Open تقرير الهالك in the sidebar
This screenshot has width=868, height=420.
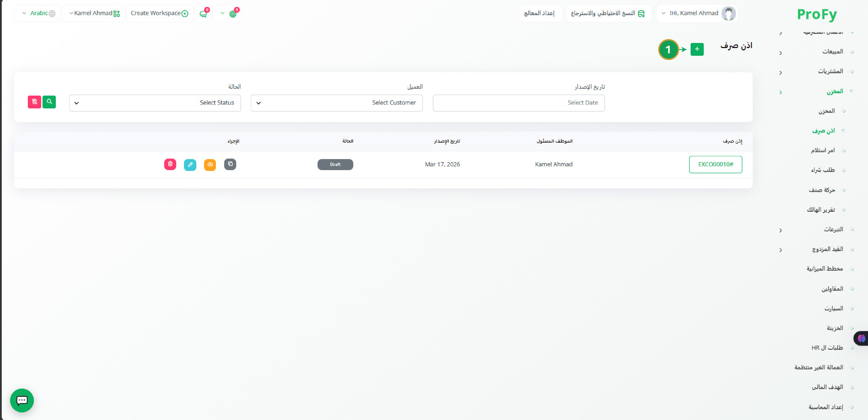[821, 210]
